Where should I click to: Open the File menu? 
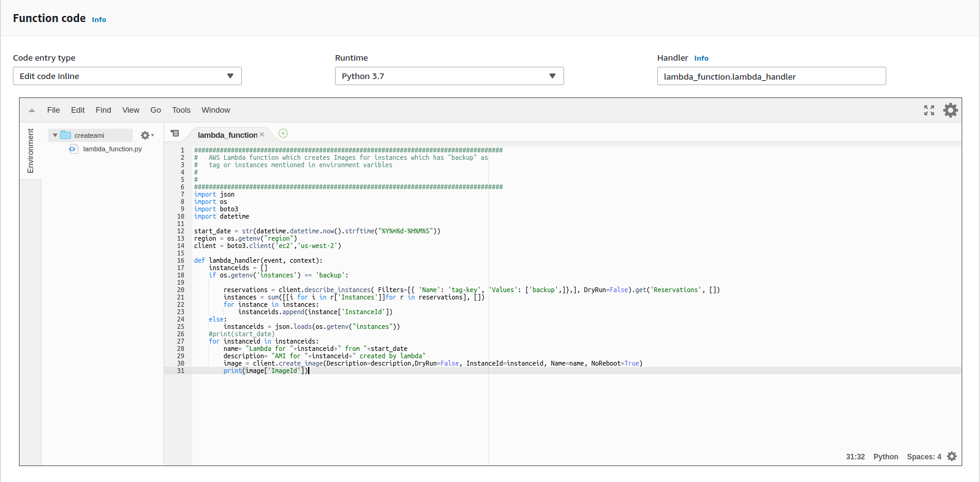coord(53,110)
